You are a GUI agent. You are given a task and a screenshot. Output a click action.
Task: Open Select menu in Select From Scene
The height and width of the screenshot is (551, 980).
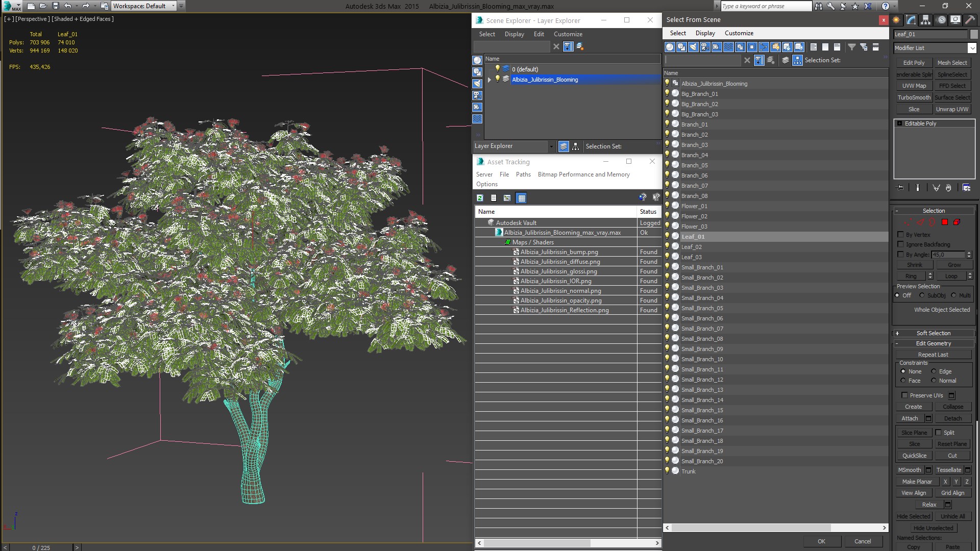coord(678,33)
